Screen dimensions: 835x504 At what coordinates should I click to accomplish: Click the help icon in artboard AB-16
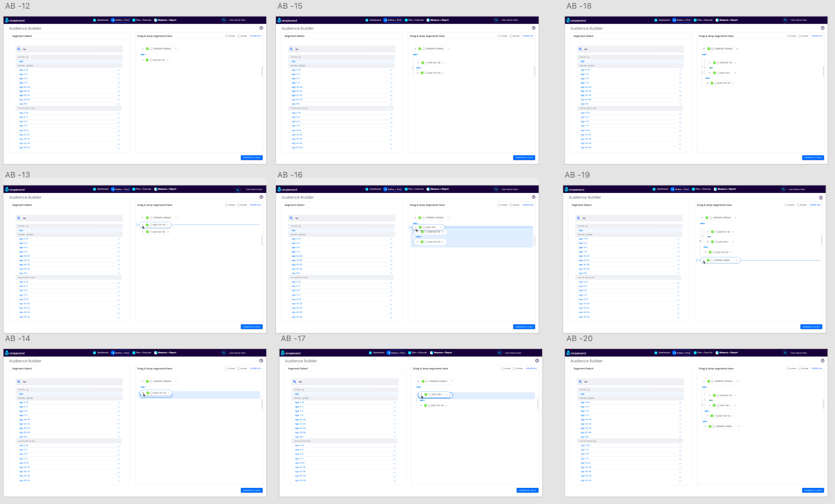tap(534, 197)
